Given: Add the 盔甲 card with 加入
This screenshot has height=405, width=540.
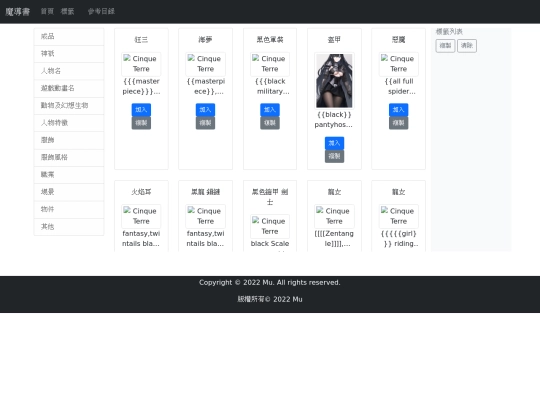Looking at the screenshot, I should (334, 143).
